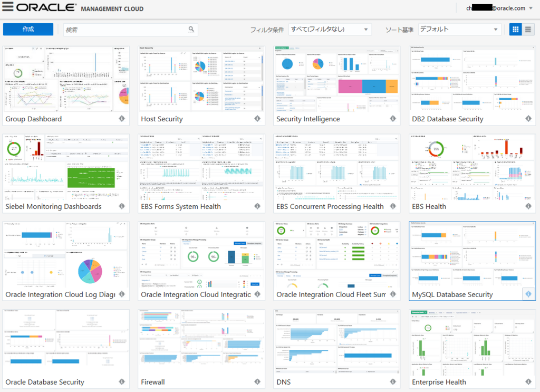Click the Firewall title text
The image size is (540, 392).
tap(152, 382)
